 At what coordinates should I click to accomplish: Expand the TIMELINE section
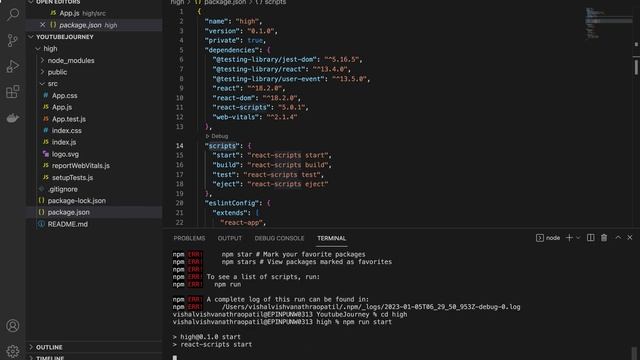[x=50, y=358]
